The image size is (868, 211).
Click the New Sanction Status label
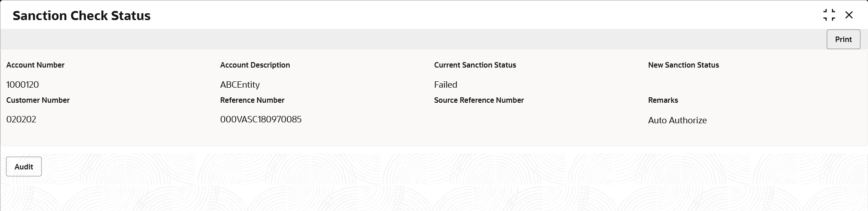tap(683, 65)
